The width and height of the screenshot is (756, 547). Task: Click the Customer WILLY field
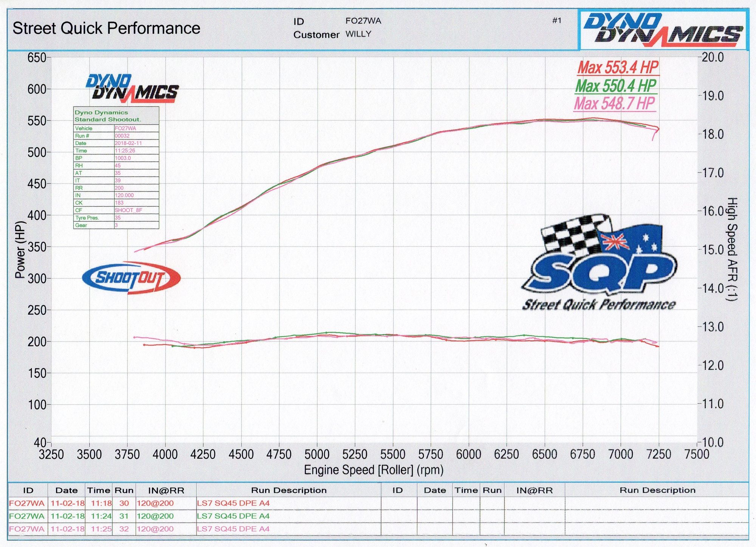pos(358,34)
